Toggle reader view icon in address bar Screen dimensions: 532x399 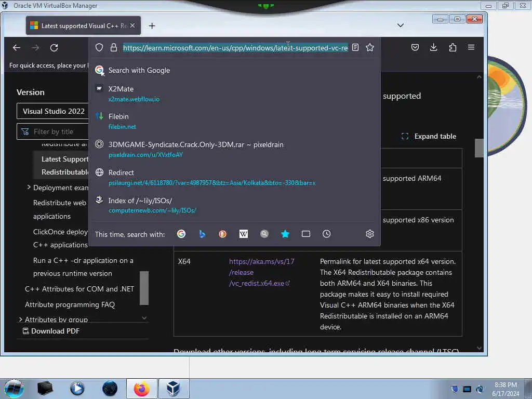[355, 47]
